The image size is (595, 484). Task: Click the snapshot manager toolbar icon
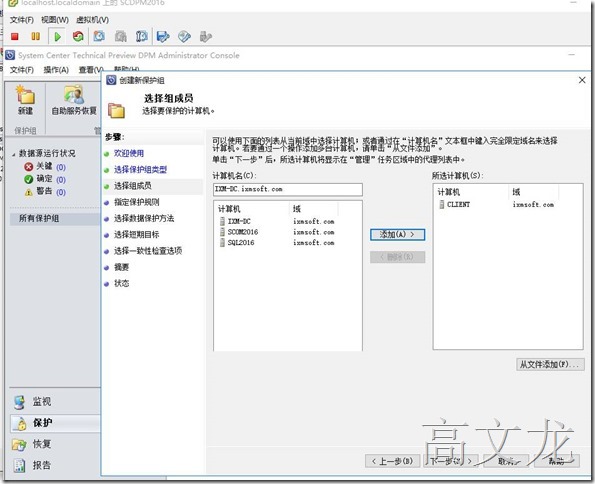point(142,36)
